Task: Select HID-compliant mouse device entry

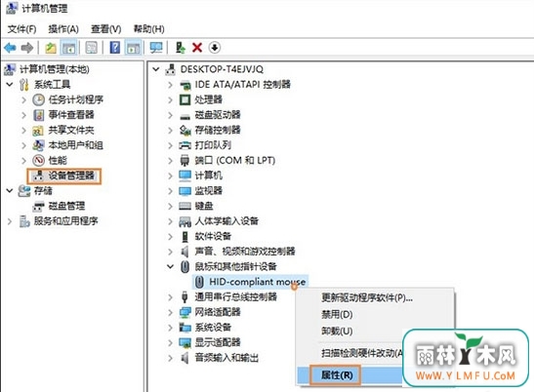Action: tap(257, 282)
